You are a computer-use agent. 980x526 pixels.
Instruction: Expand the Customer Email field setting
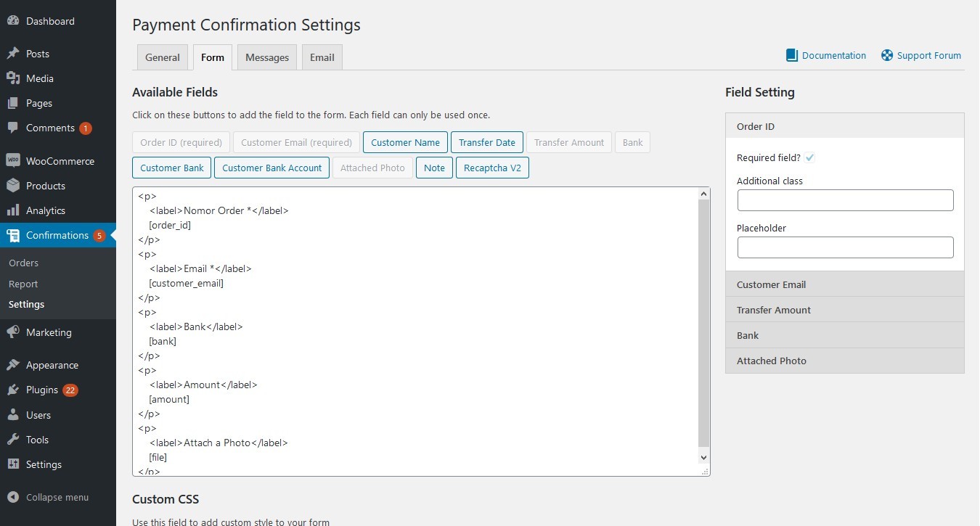point(844,284)
